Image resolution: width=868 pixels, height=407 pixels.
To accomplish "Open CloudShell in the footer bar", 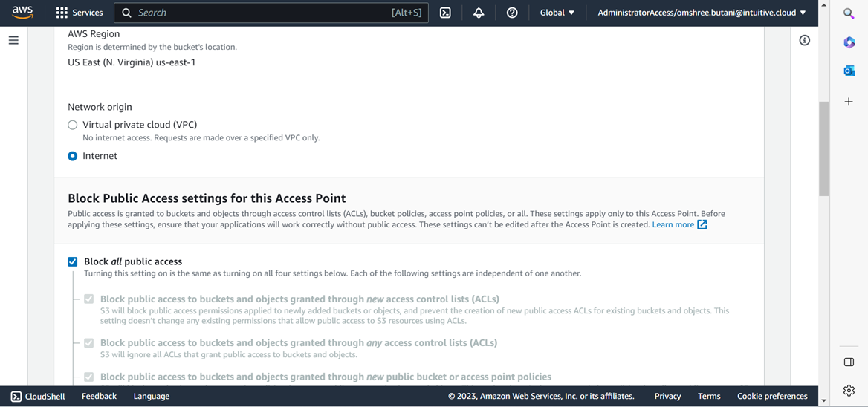I will pyautogui.click(x=38, y=396).
